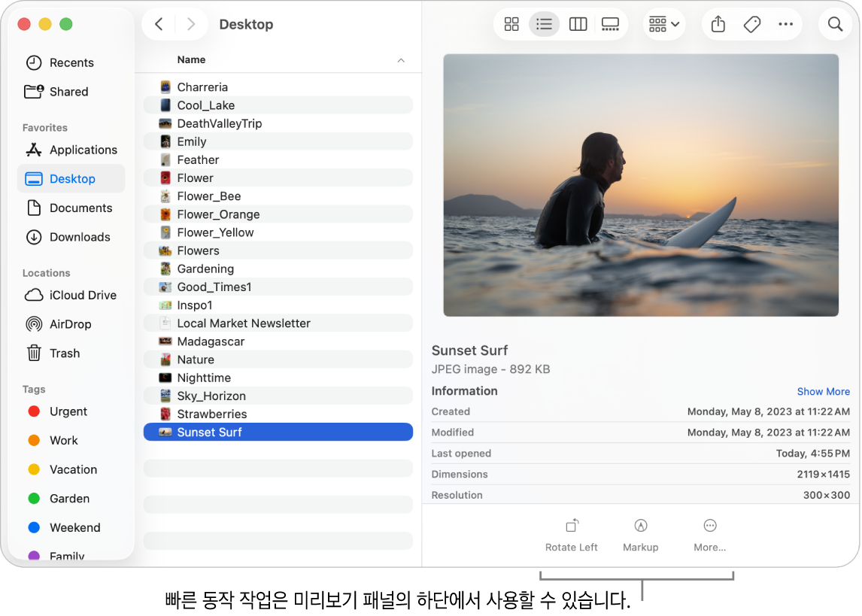Select the Madagascar file
Viewport: 862px width, 616px height.
click(x=211, y=341)
